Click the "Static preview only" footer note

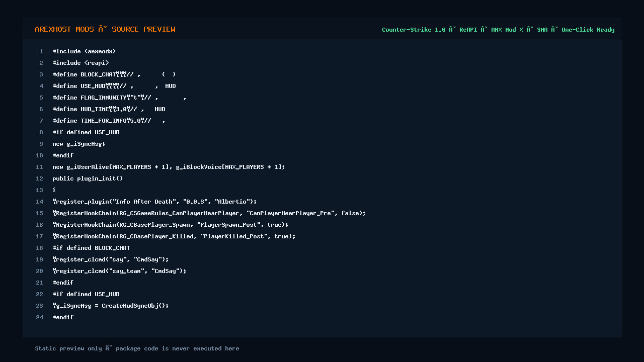pos(137,348)
